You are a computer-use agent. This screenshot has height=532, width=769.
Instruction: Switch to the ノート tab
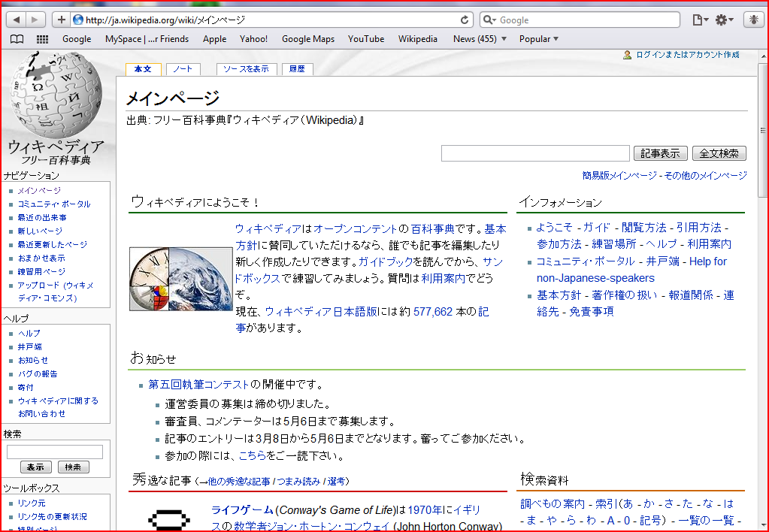click(183, 69)
